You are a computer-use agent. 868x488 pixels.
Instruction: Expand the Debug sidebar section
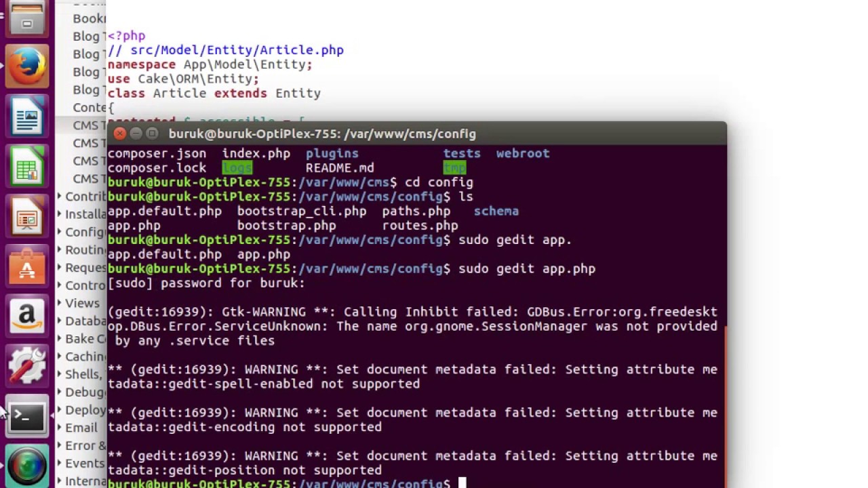[59, 392]
